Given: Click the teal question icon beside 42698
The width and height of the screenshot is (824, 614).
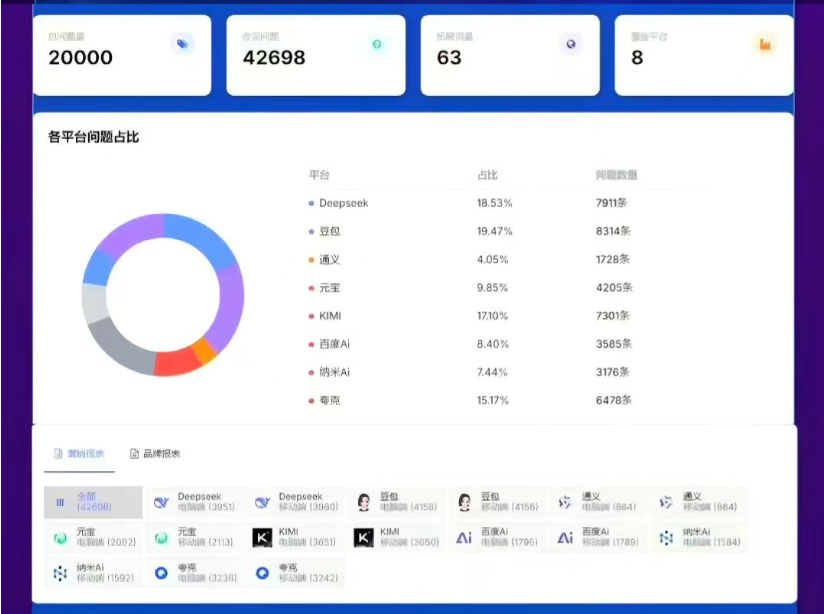Looking at the screenshot, I should click(x=377, y=44).
